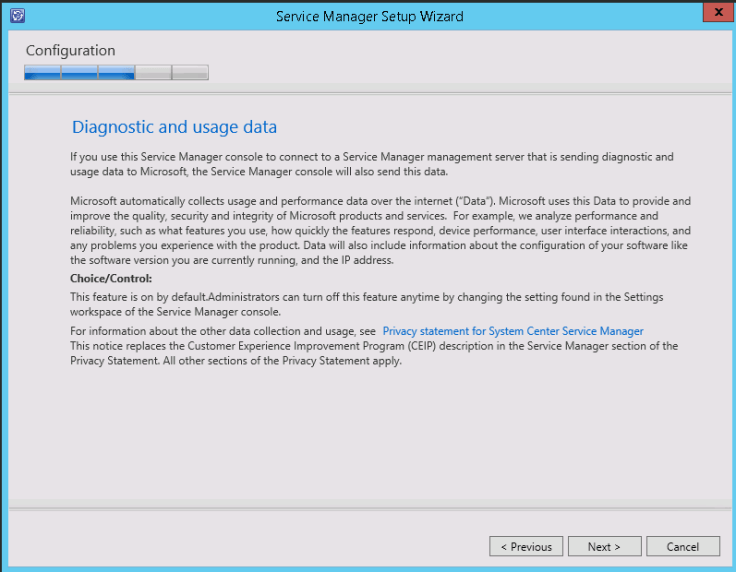
Task: Click the third filled progress bar segment
Action: click(116, 72)
